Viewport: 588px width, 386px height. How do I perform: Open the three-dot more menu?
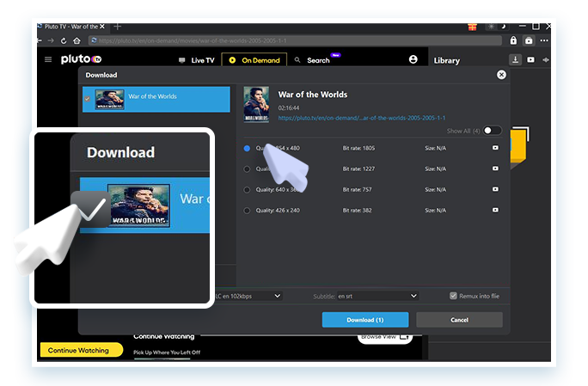tap(544, 40)
